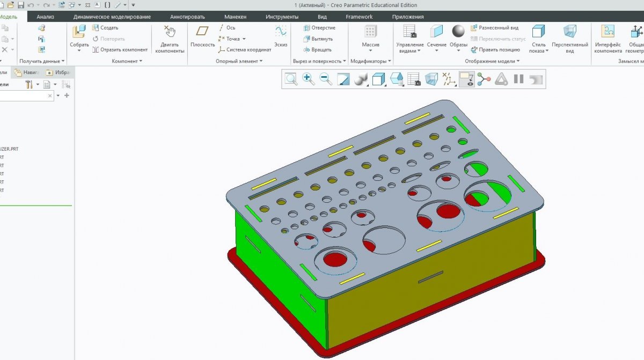Click the Zoom Out magnifier icon

(x=326, y=79)
